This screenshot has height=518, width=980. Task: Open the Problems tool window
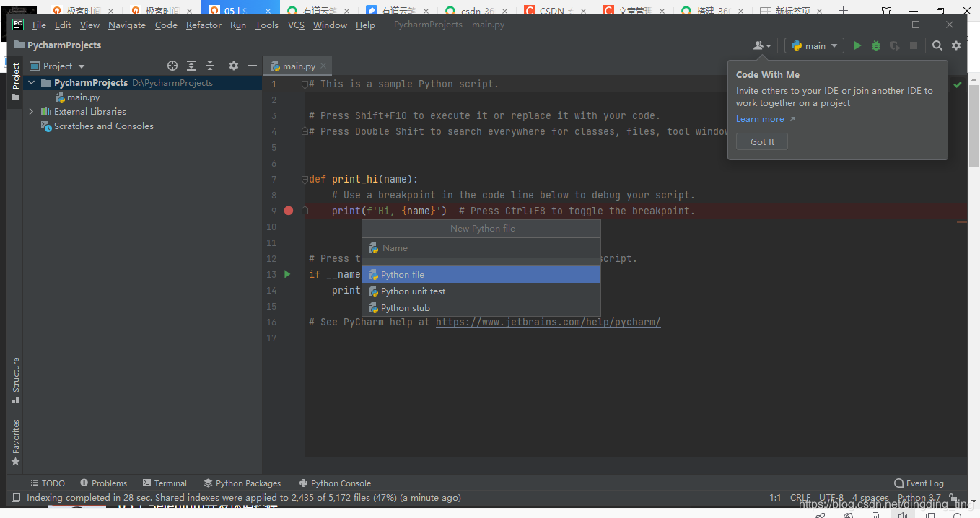point(103,483)
